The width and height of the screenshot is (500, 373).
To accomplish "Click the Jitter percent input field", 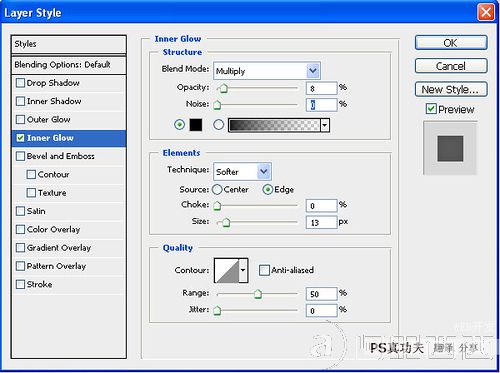I will [x=322, y=311].
